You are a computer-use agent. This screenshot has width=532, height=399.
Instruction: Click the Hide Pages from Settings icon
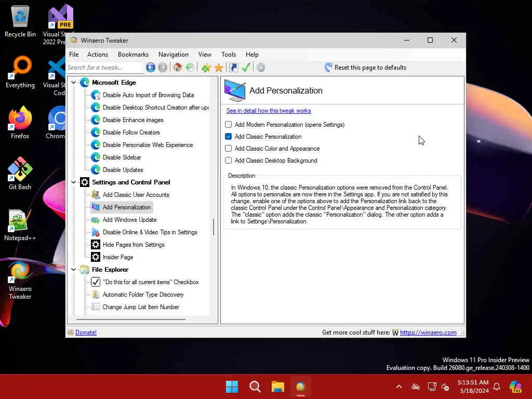pos(96,245)
